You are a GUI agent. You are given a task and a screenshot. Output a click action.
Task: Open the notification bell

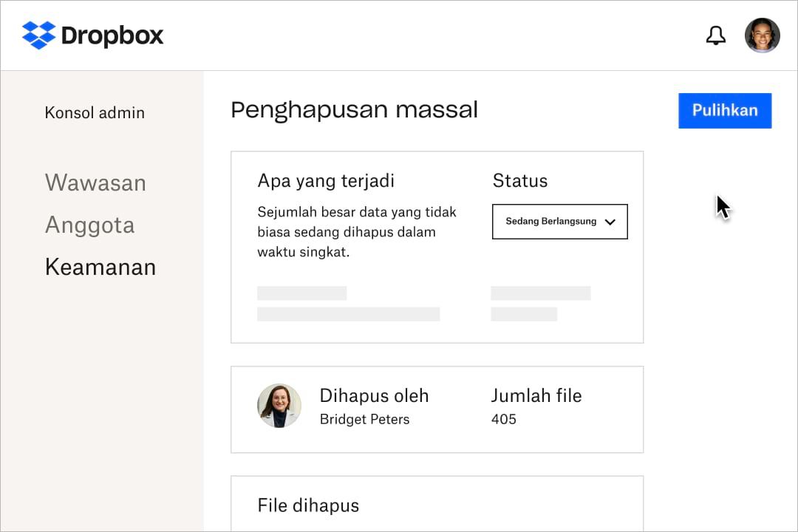[x=715, y=35]
